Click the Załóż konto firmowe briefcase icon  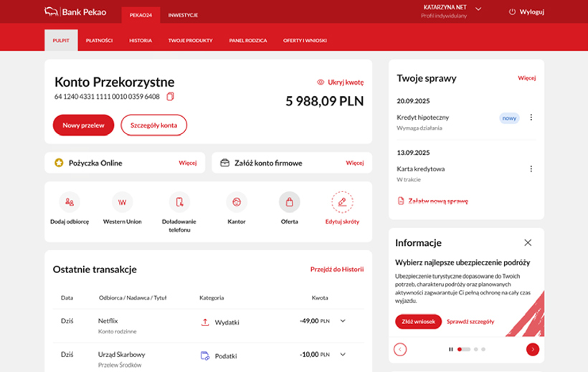pyautogui.click(x=224, y=163)
